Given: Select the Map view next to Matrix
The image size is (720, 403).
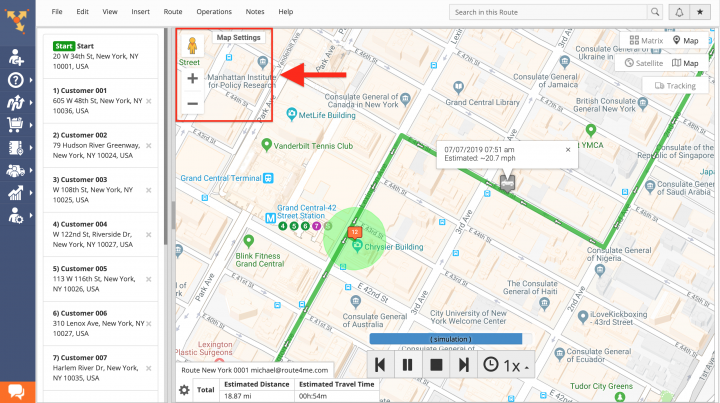Looking at the screenshot, I should [x=686, y=40].
